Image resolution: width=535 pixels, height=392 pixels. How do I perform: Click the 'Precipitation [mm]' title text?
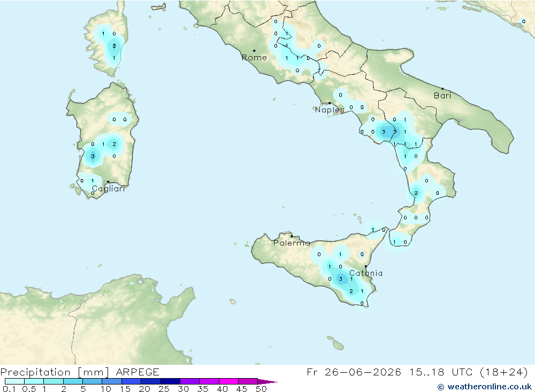55,372
